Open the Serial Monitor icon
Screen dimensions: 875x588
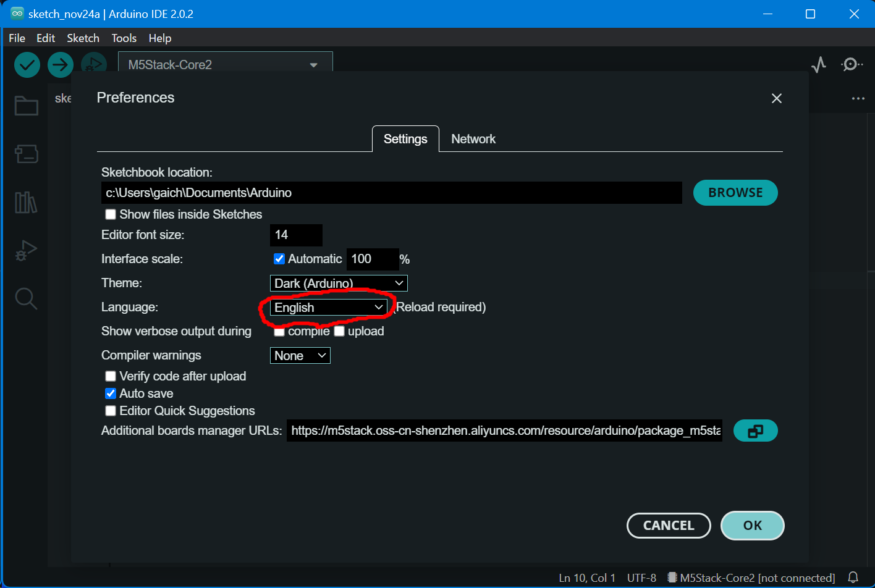pos(852,64)
